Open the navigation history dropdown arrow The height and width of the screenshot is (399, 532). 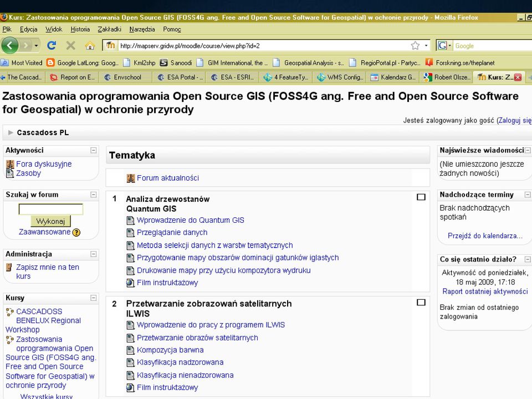(x=37, y=45)
